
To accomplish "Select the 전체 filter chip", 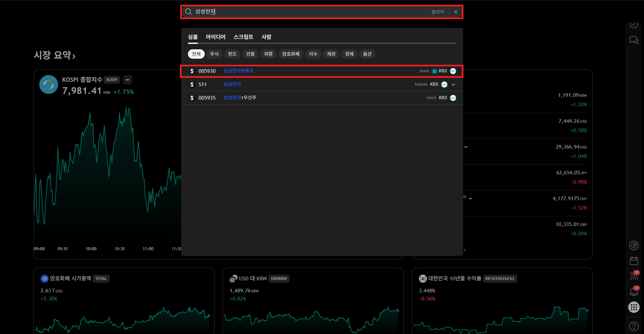I will [x=196, y=54].
